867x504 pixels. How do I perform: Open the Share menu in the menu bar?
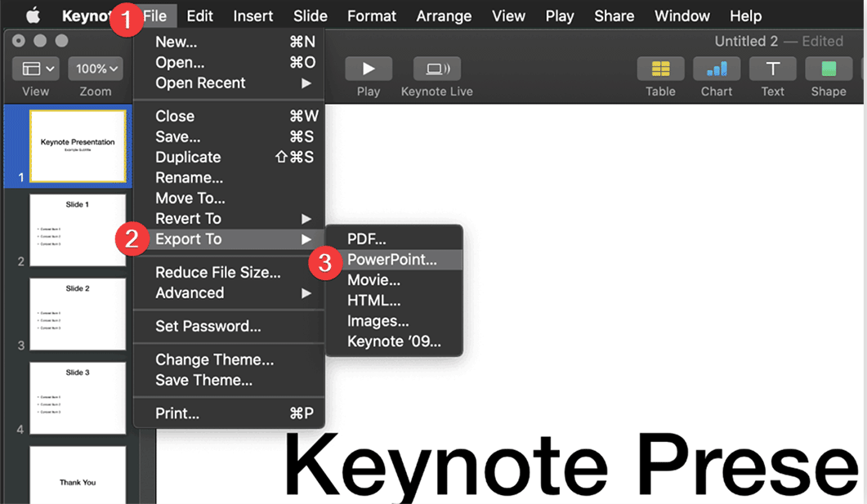614,15
